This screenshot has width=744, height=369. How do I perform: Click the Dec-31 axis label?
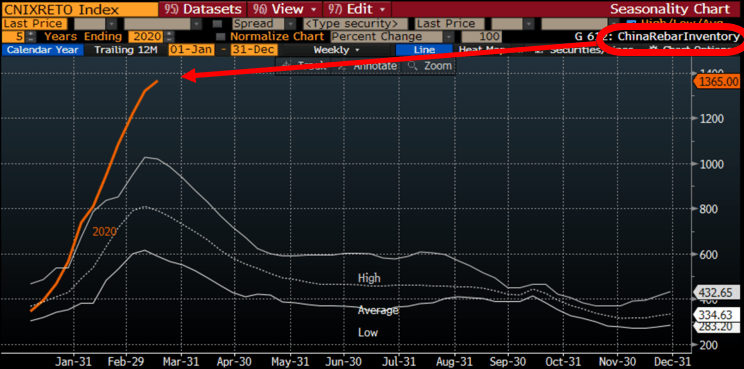point(672,361)
